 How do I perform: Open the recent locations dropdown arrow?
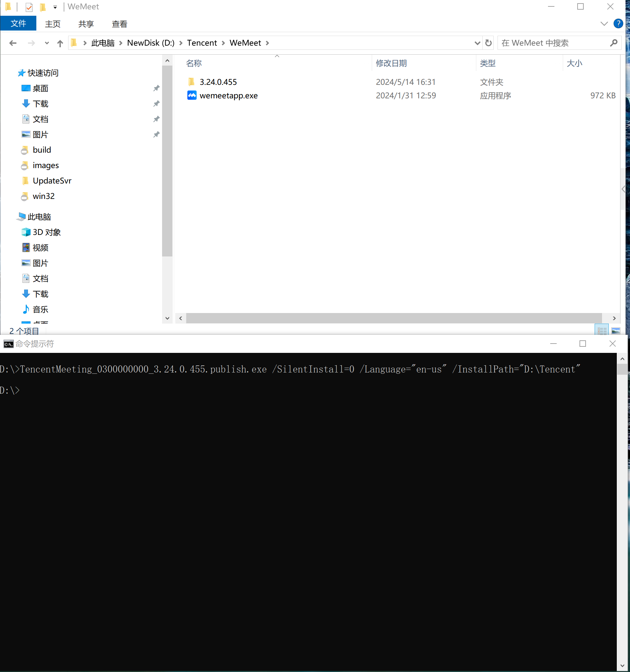click(x=47, y=43)
